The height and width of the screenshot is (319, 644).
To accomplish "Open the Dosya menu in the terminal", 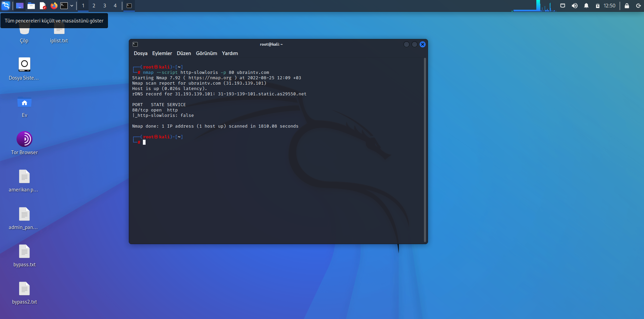I will pyautogui.click(x=141, y=53).
